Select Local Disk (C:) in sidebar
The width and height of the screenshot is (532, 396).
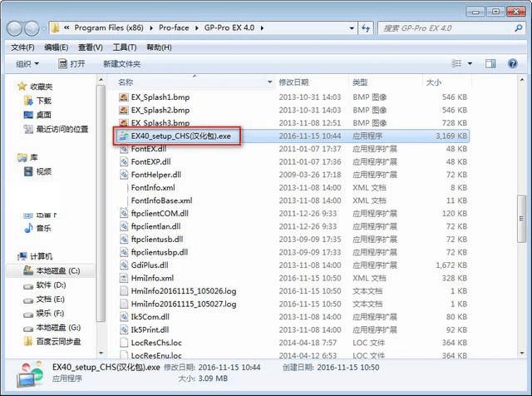[x=52, y=270]
